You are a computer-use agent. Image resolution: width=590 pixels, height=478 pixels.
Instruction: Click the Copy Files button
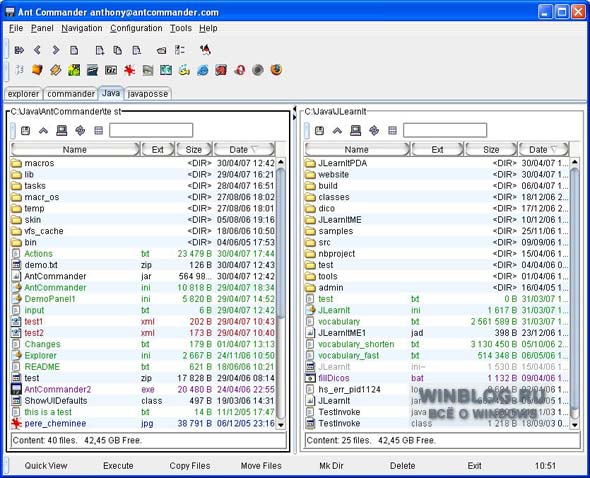190,466
